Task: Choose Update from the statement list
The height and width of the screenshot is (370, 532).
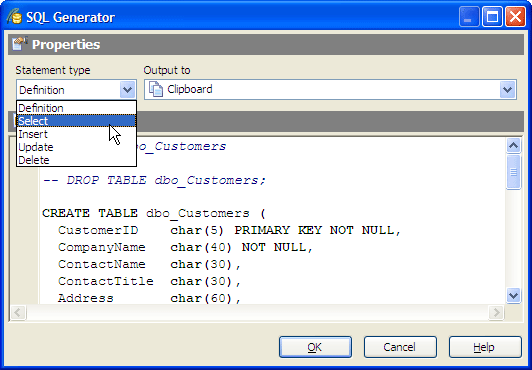Action: [x=76, y=147]
